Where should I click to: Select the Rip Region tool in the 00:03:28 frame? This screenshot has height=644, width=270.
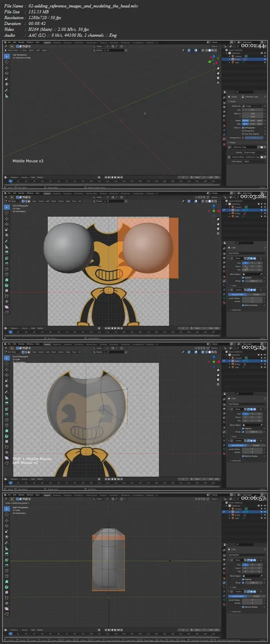tap(7, 313)
